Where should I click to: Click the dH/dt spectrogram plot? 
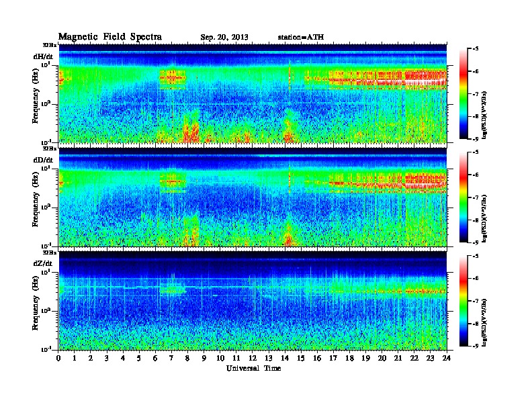tap(253, 93)
